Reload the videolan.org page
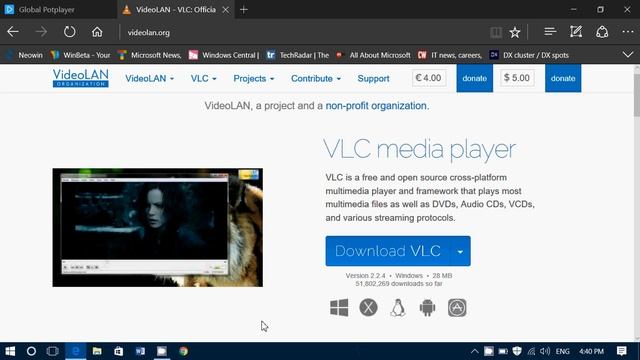Screen dimensions: 640x360 tap(69, 32)
